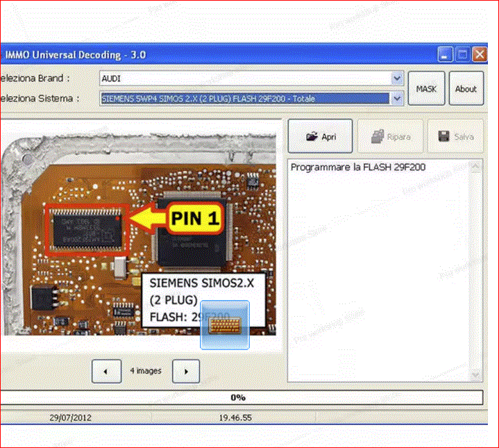Image resolution: width=499 pixels, height=448 pixels.
Task: Click the ECU board photo thumbnail
Action: 139,235
